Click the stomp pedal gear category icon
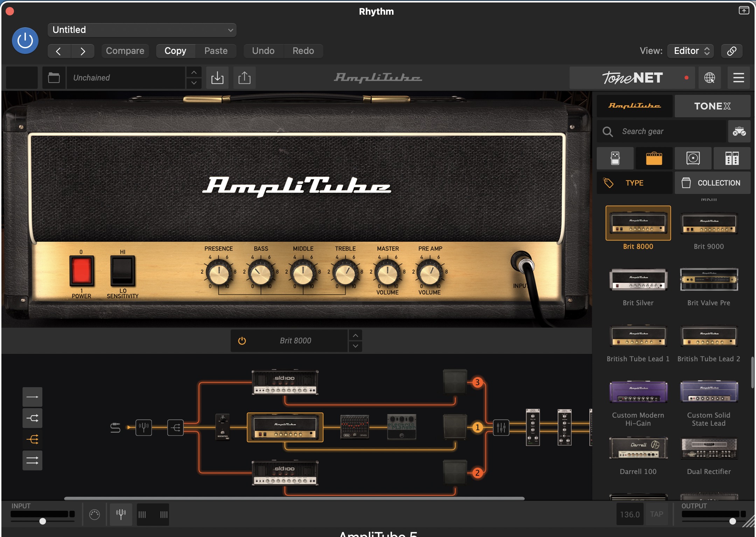 click(x=615, y=158)
